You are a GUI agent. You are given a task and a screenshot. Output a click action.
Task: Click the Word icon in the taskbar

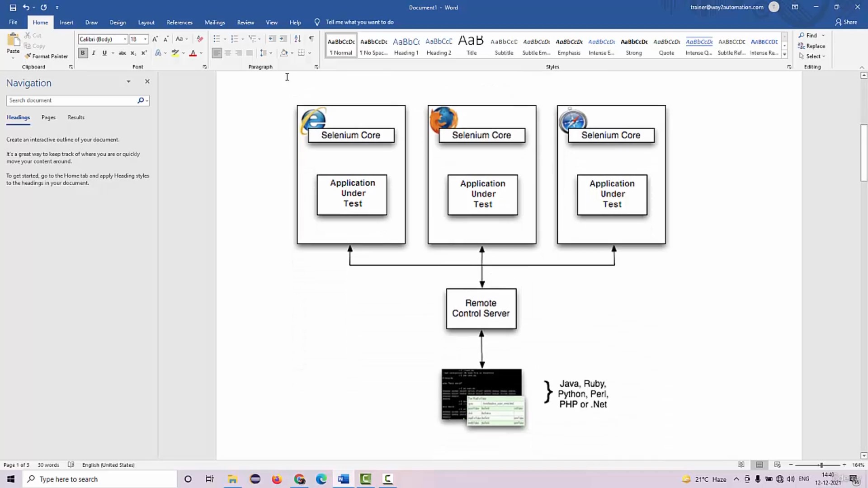(x=343, y=479)
